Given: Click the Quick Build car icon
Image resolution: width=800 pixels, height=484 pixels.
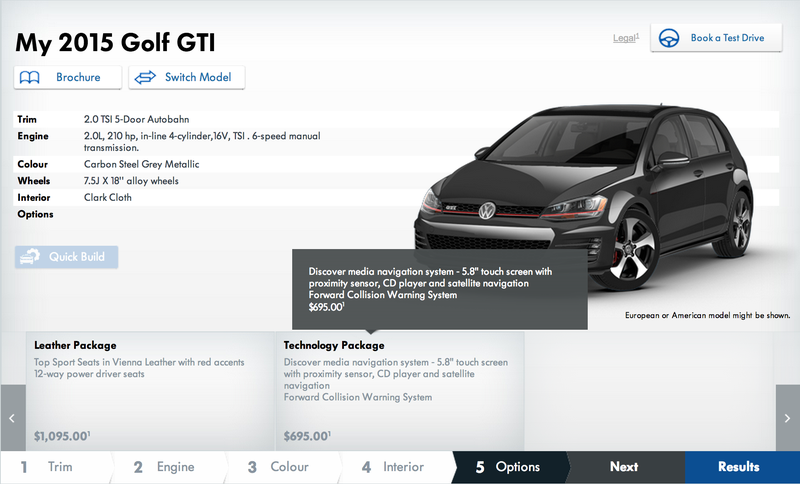Looking at the screenshot, I should pos(30,257).
